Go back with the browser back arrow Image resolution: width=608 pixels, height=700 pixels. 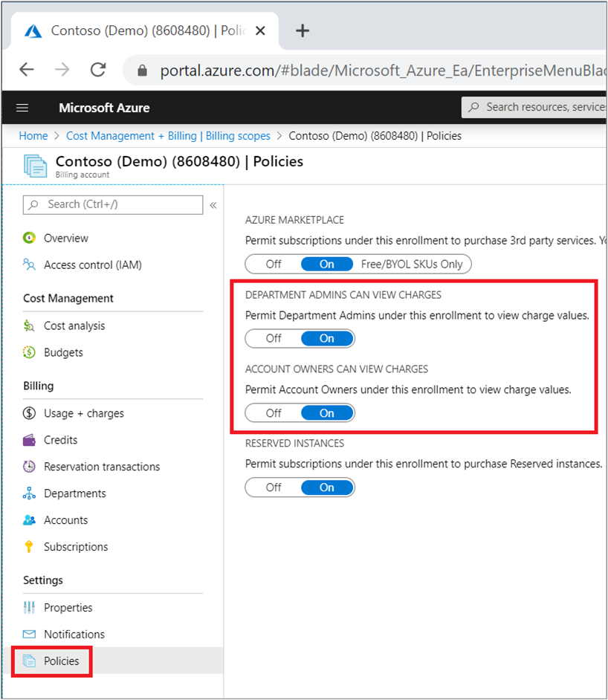(x=27, y=69)
